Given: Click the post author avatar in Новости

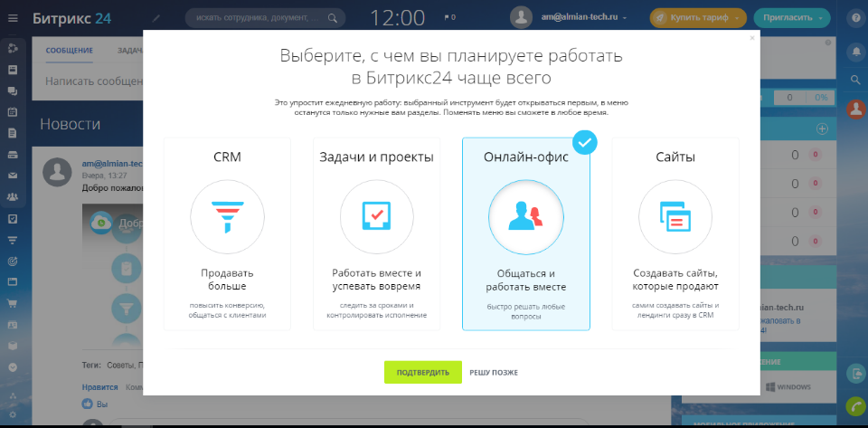Looking at the screenshot, I should pos(57,172).
